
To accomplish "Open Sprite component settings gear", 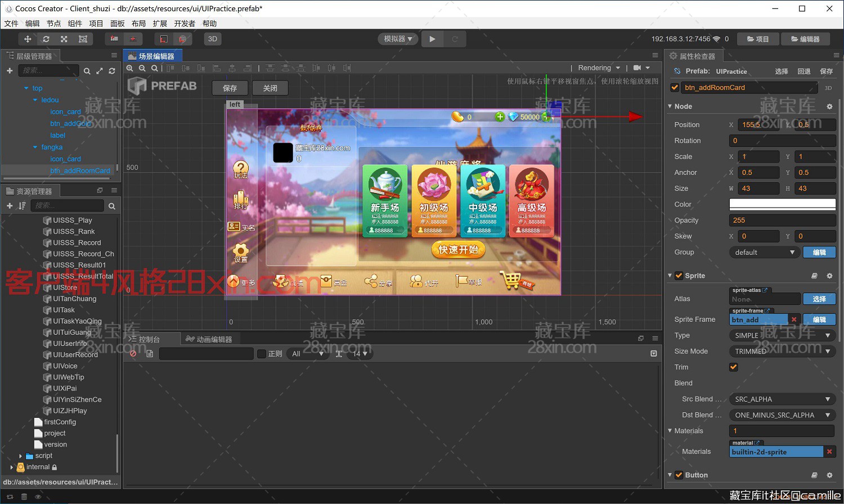I will (x=829, y=276).
